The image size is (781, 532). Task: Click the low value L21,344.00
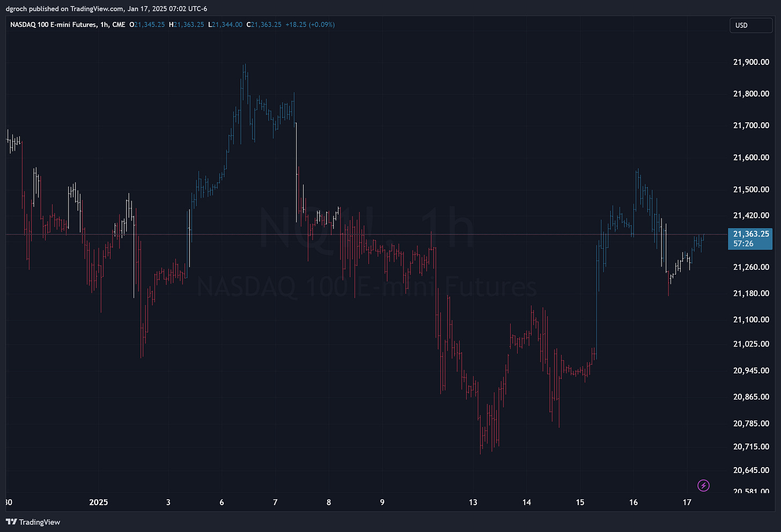coord(225,25)
